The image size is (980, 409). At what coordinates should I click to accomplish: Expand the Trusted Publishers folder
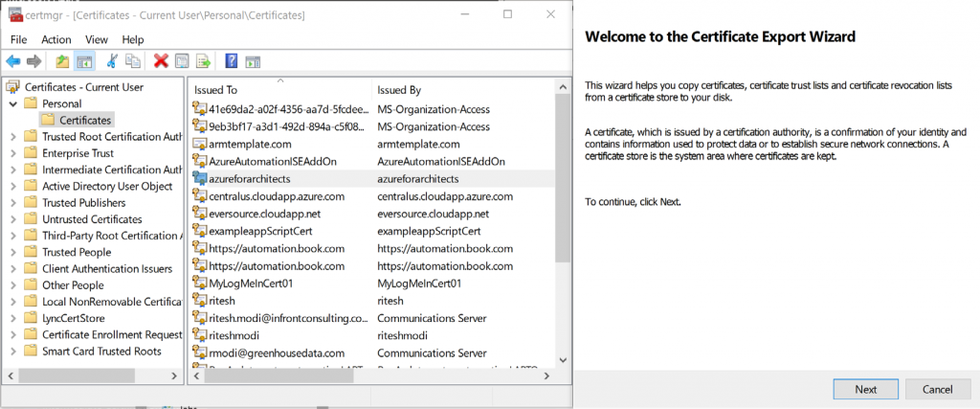(x=12, y=203)
